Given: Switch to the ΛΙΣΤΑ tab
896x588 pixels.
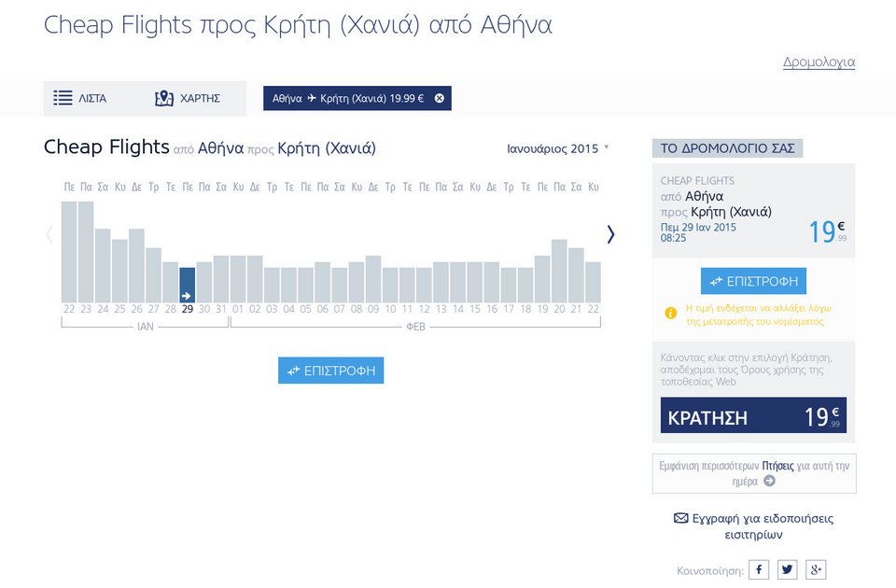Looking at the screenshot, I should point(91,98).
